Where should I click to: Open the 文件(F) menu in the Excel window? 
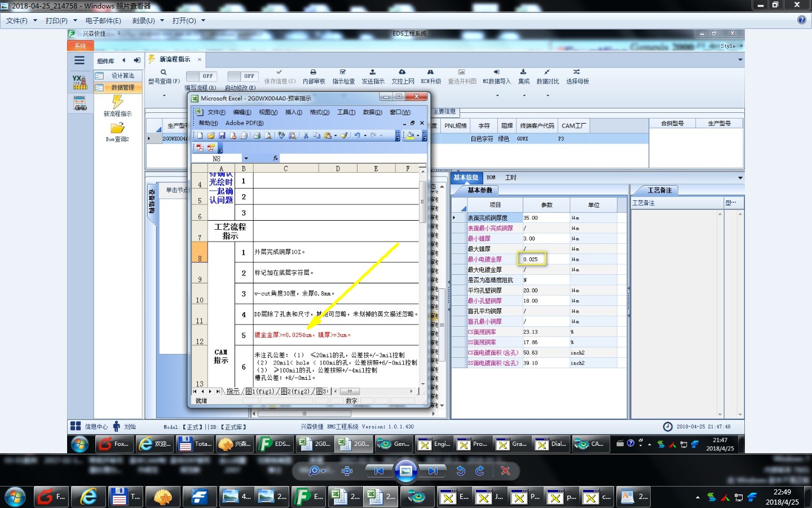217,112
